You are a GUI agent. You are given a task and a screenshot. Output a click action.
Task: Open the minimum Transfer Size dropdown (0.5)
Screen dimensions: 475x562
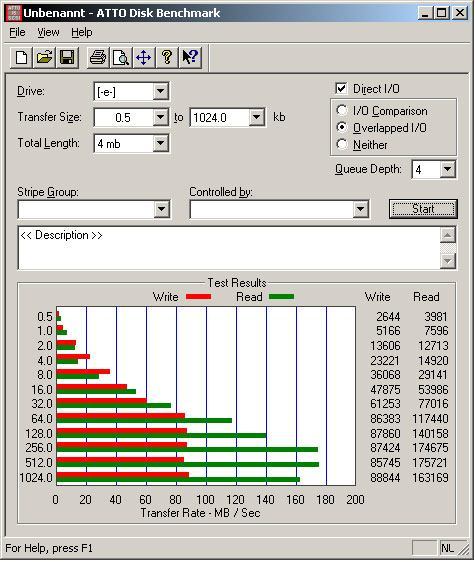(161, 117)
